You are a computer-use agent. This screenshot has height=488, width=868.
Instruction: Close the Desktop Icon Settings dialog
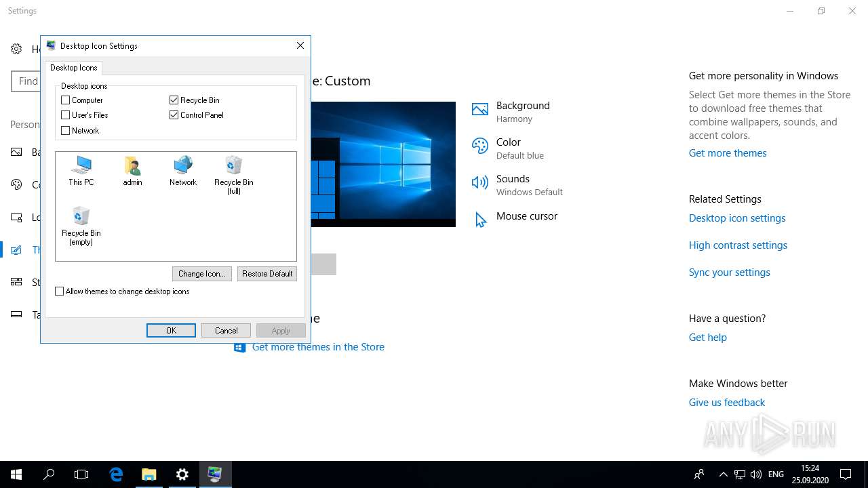(300, 45)
